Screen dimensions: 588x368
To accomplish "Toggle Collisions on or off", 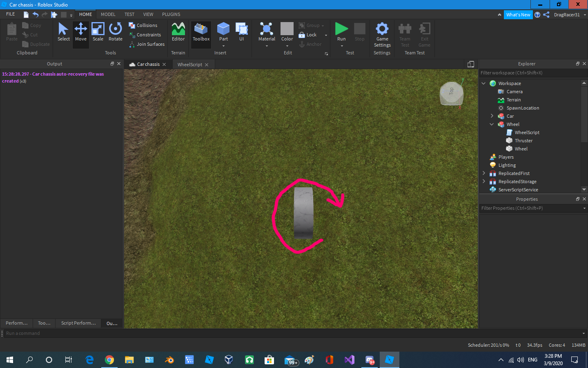I will click(x=144, y=25).
